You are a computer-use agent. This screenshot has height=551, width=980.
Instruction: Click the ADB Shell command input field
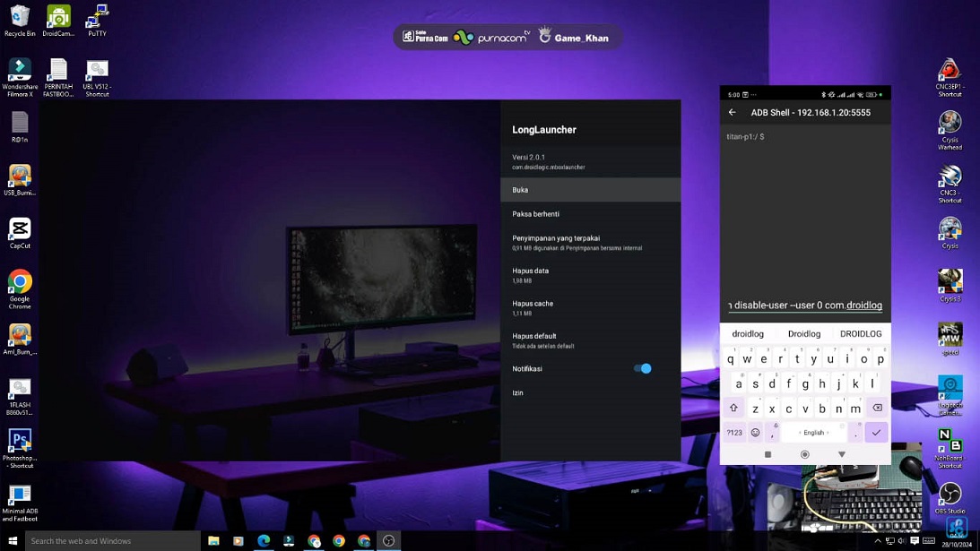804,305
